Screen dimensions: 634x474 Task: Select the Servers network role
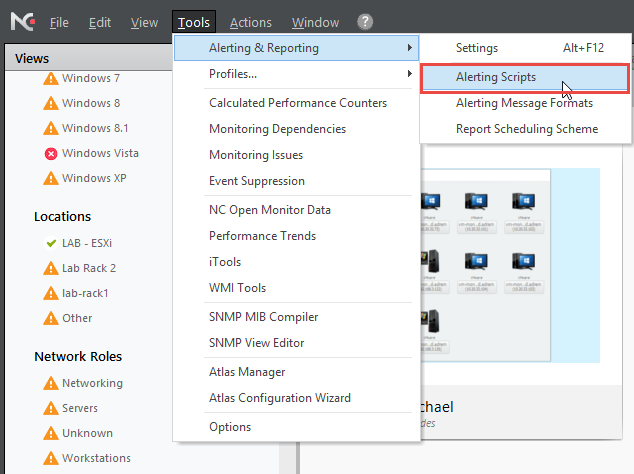coord(80,408)
